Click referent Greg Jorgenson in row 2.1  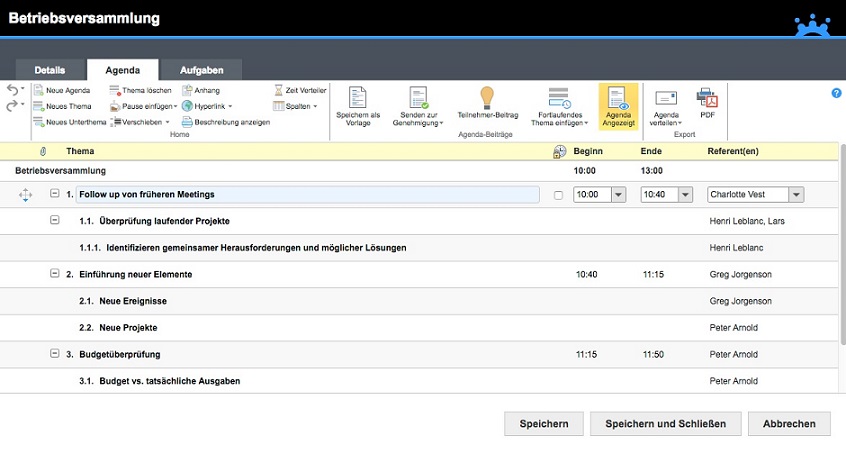pos(740,301)
